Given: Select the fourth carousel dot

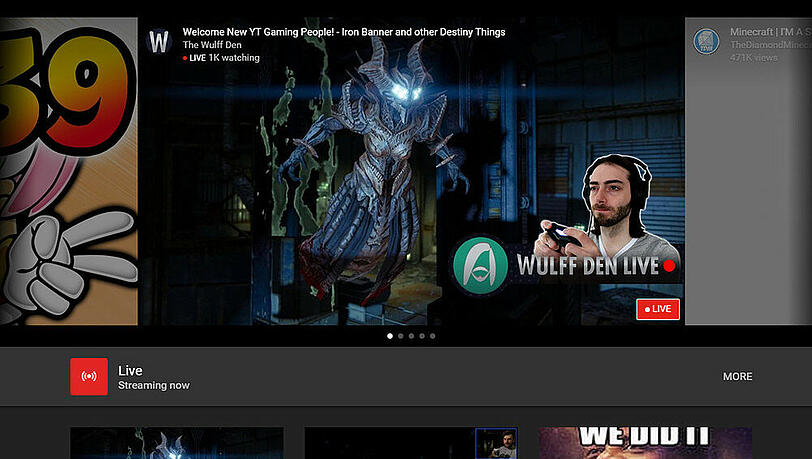Looking at the screenshot, I should click(x=422, y=336).
